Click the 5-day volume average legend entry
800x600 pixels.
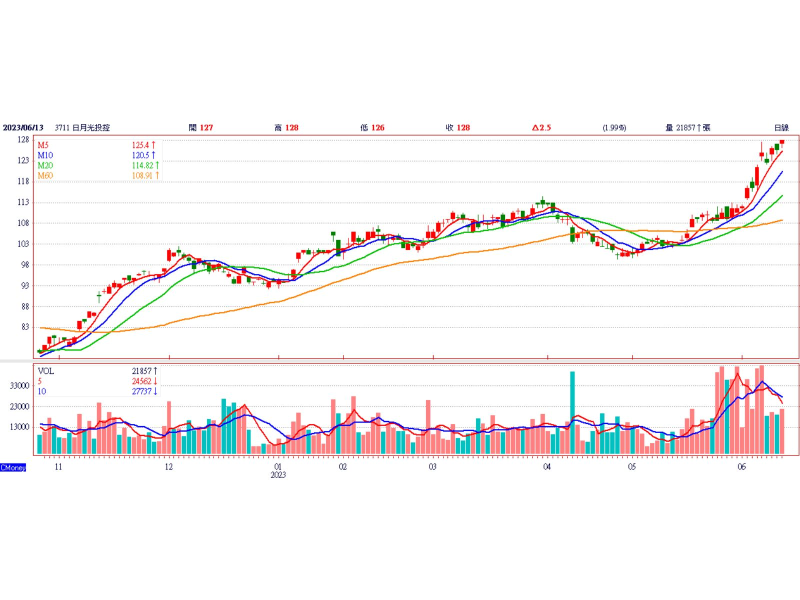41,380
